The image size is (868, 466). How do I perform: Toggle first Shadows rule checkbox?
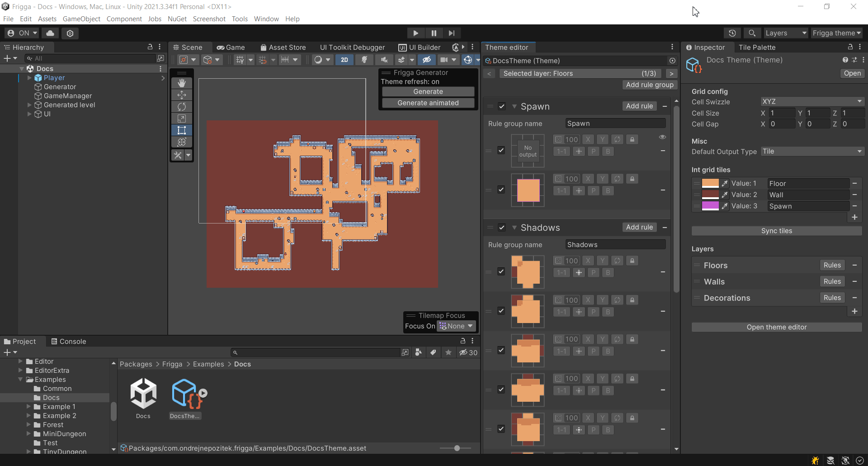click(x=501, y=271)
